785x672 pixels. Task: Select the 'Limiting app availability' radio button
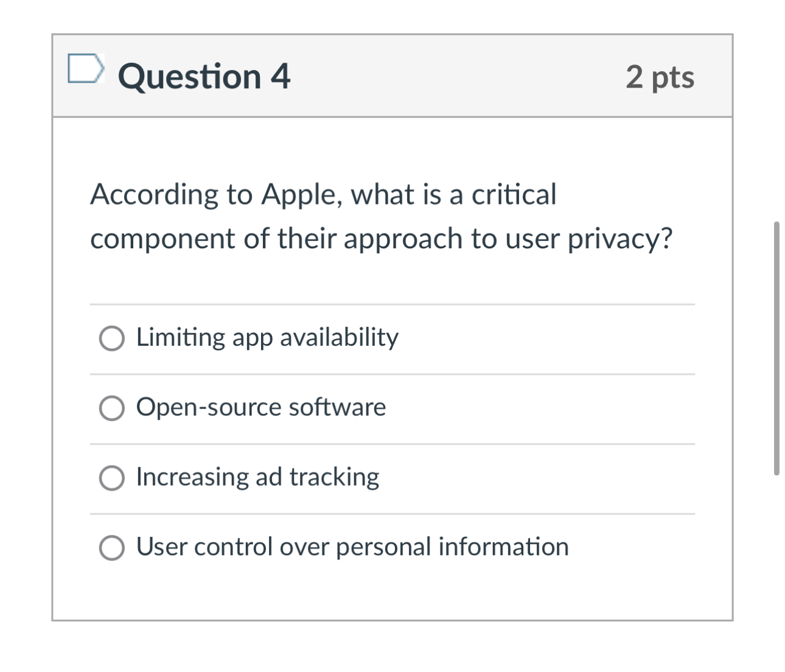click(x=111, y=338)
